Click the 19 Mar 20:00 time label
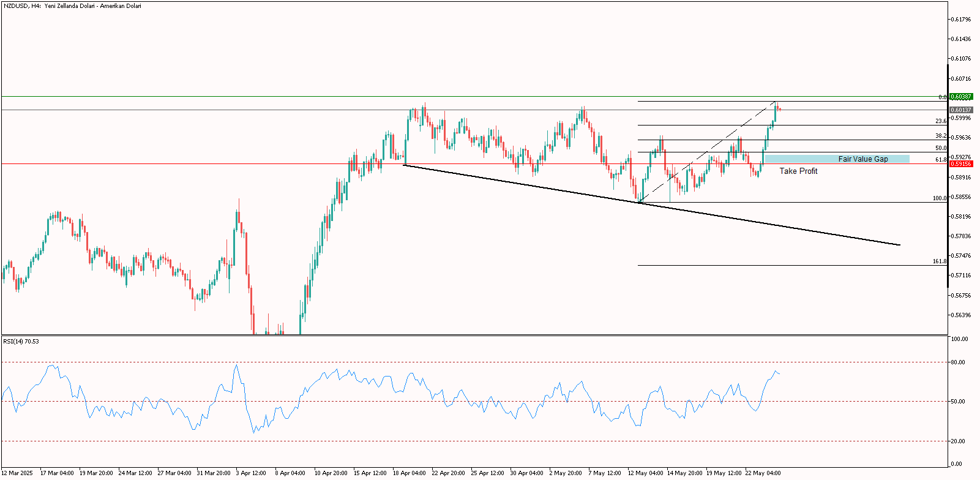This screenshot has height=480, width=980. (96, 473)
